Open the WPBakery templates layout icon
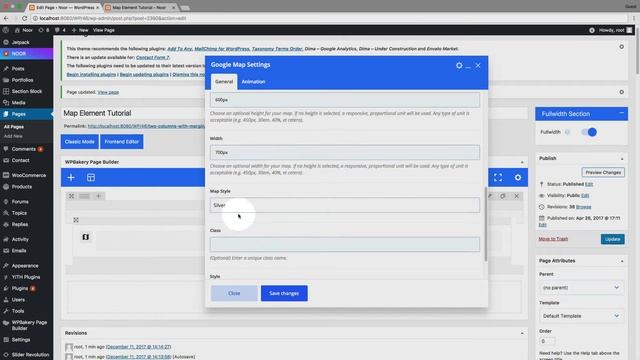Screen dimensions: 640x360 [91, 178]
